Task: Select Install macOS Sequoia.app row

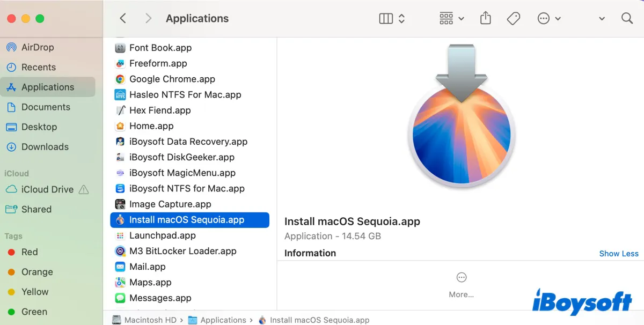Action: pyautogui.click(x=189, y=220)
